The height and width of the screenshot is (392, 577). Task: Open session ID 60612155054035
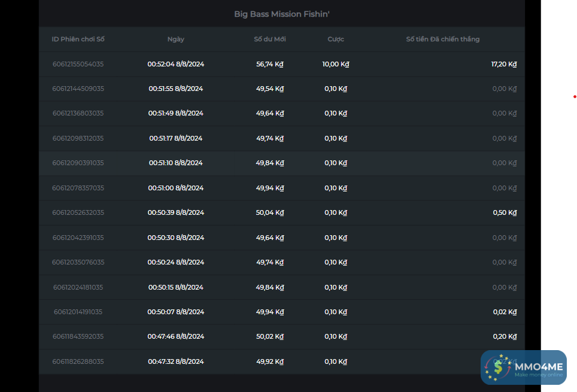point(78,64)
